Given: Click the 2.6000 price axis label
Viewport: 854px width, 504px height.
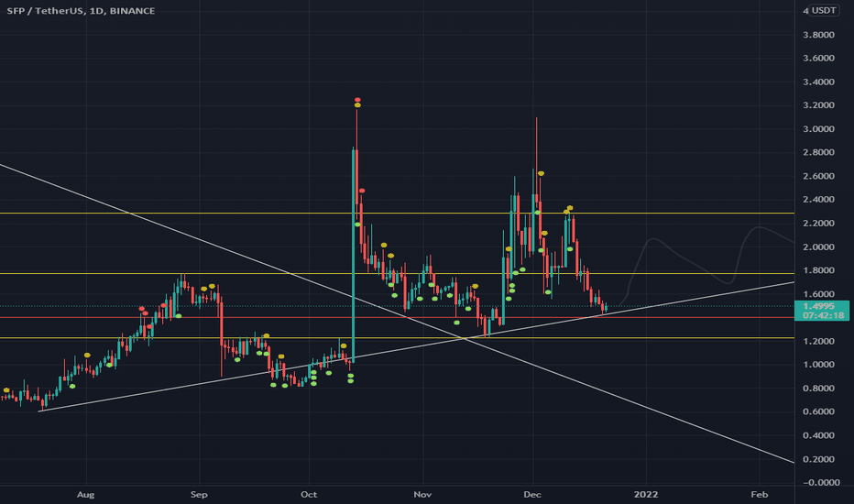Looking at the screenshot, I should pos(818,176).
